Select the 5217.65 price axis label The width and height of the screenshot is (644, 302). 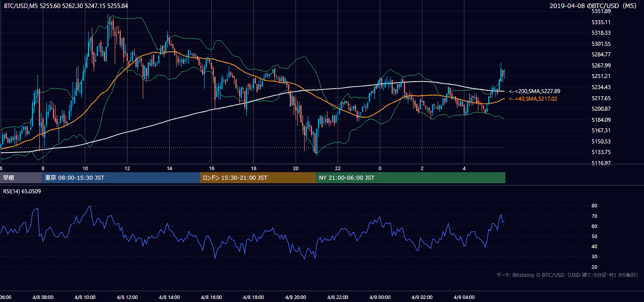click(601, 98)
